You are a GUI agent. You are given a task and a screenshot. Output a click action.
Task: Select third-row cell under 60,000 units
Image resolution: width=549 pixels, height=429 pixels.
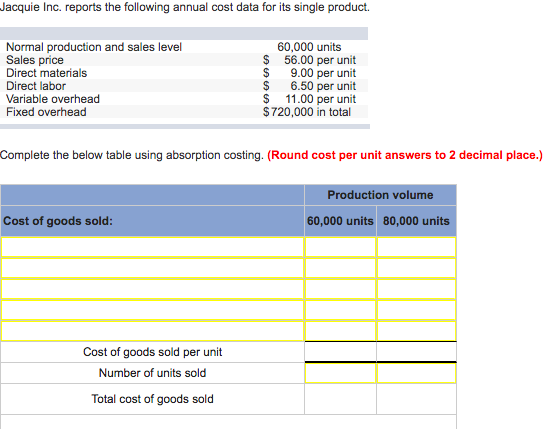click(x=341, y=289)
